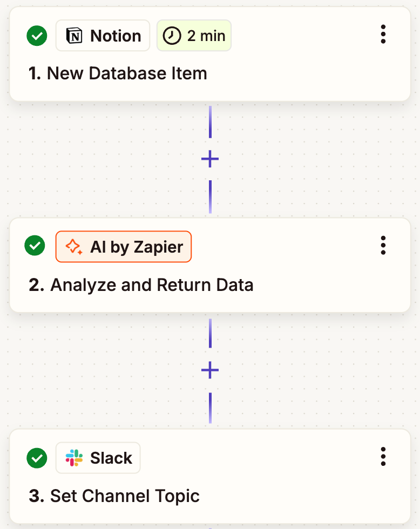The image size is (420, 529).
Task: Open the three-dot menu on the Slack step
Action: coord(383,457)
